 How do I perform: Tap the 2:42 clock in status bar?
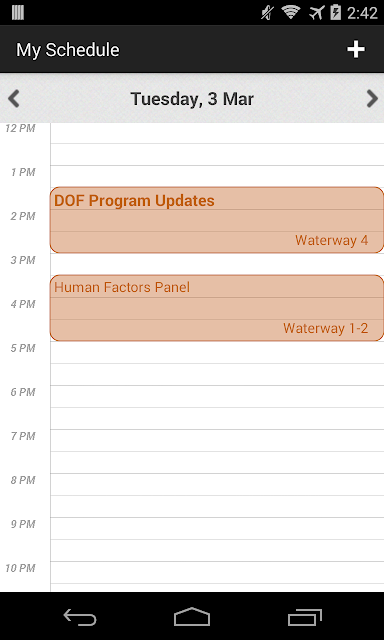(x=362, y=13)
